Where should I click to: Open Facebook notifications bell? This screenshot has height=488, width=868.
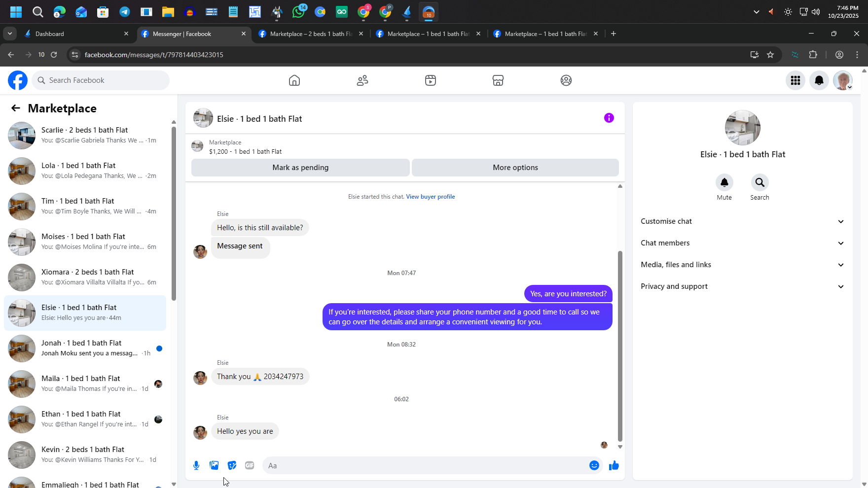(x=819, y=80)
